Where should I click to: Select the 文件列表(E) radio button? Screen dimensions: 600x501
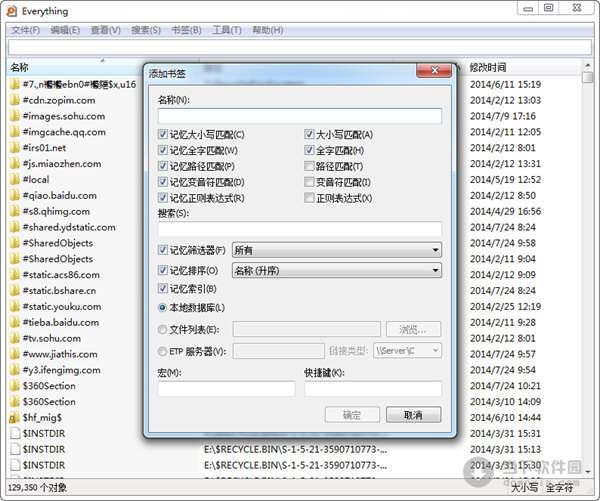click(163, 329)
